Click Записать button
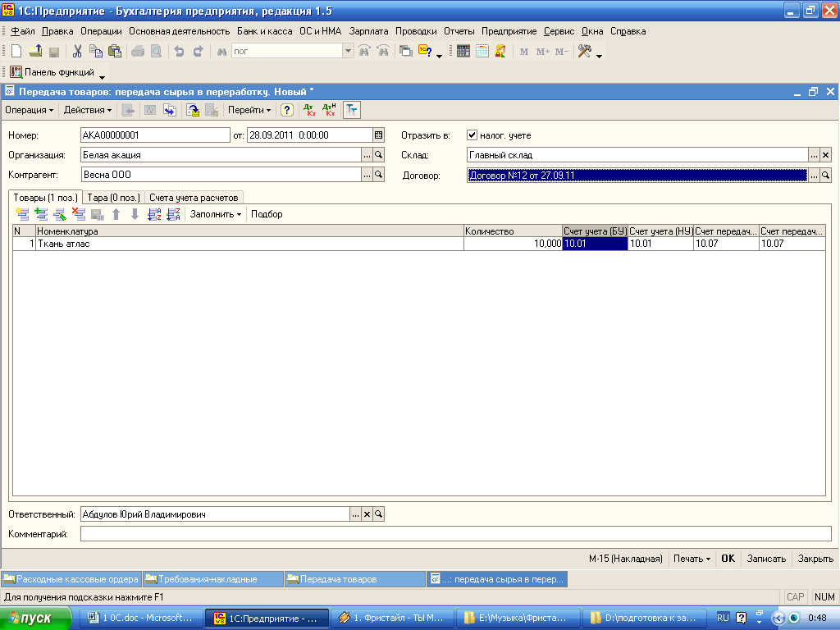Screen dimensions: 840x630 [x=766, y=559]
